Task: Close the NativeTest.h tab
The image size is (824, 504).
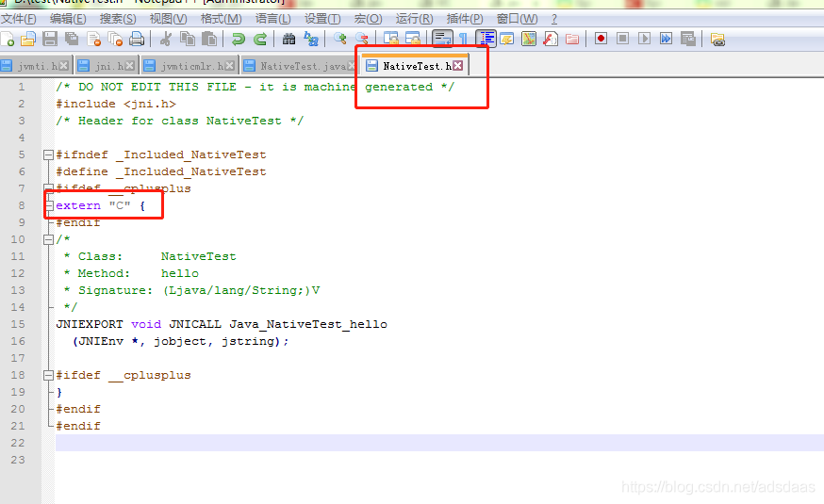Action: 458,66
